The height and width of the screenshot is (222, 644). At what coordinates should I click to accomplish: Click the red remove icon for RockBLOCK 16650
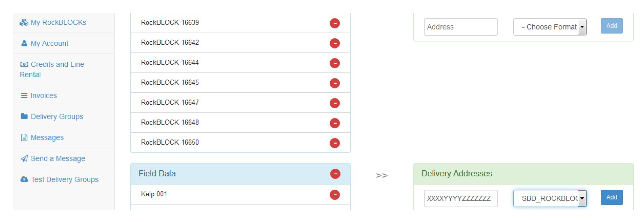tap(334, 143)
